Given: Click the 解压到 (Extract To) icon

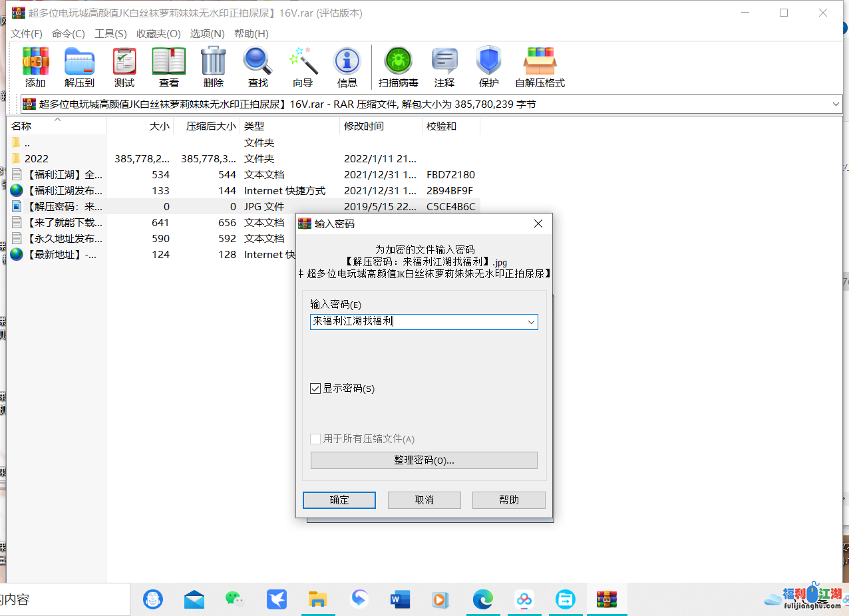Looking at the screenshot, I should click(79, 67).
